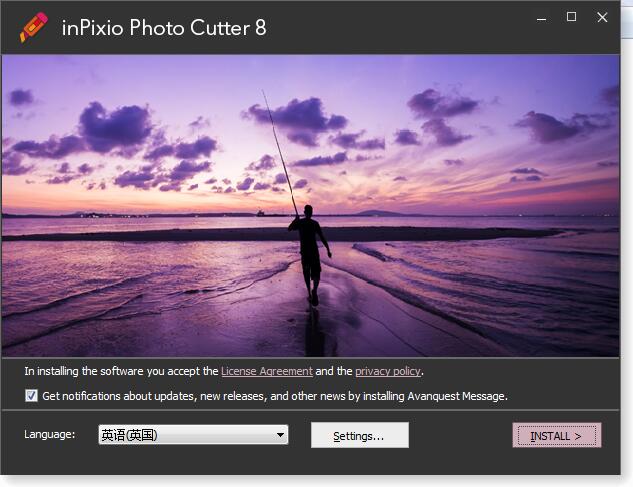This screenshot has width=633, height=487.
Task: Click the 'Language:' label
Action: (x=50, y=434)
